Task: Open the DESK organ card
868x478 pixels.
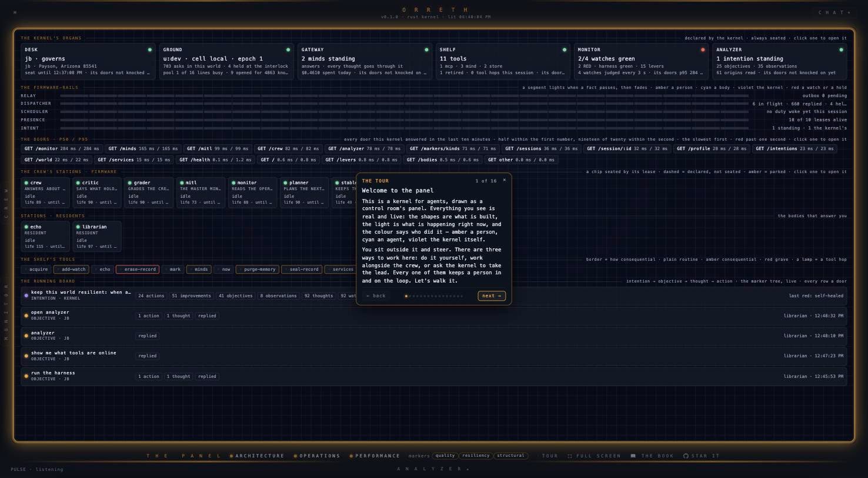Action: (88, 61)
